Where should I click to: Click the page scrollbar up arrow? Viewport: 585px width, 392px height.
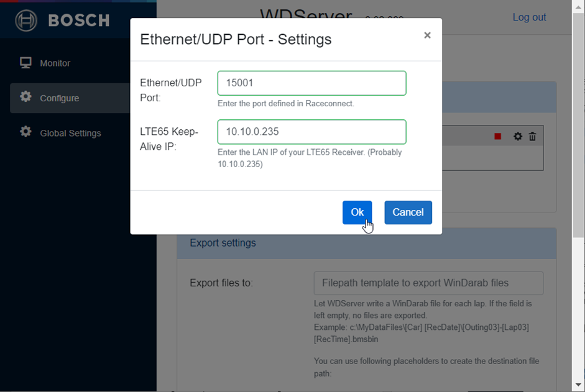click(x=578, y=6)
